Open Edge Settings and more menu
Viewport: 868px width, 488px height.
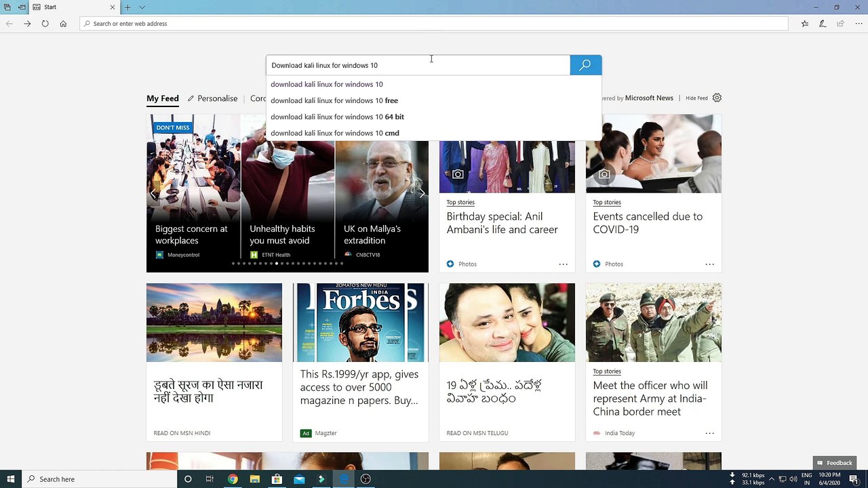click(859, 24)
